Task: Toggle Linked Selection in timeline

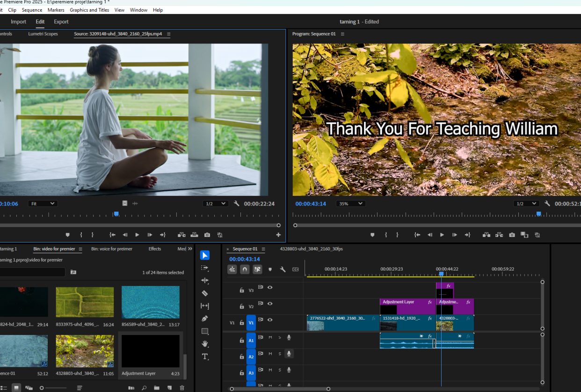Action: coord(257,270)
